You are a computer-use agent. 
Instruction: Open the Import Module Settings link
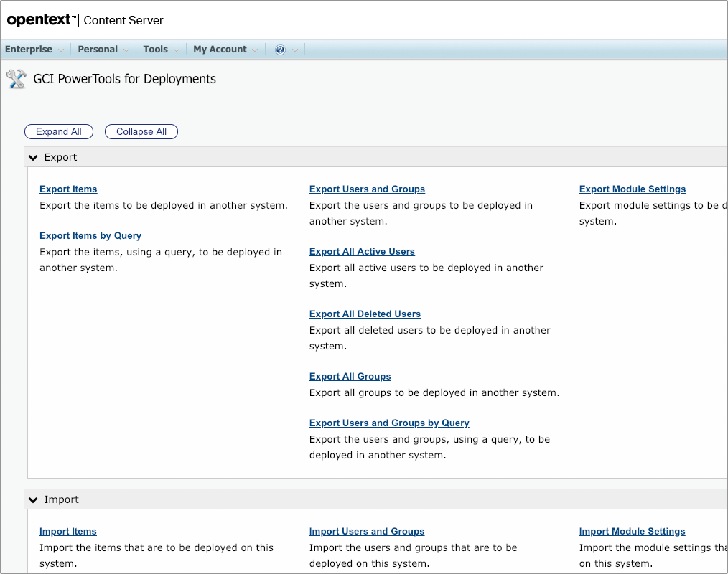(633, 532)
